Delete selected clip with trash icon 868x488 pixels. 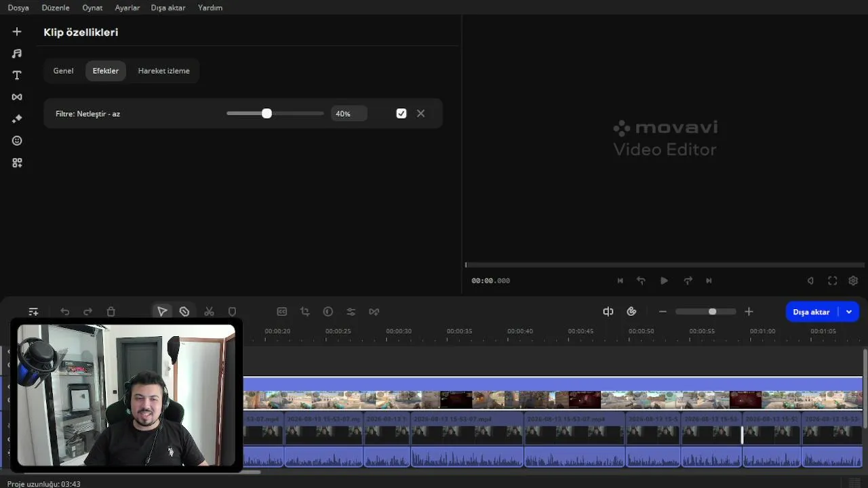tap(111, 312)
